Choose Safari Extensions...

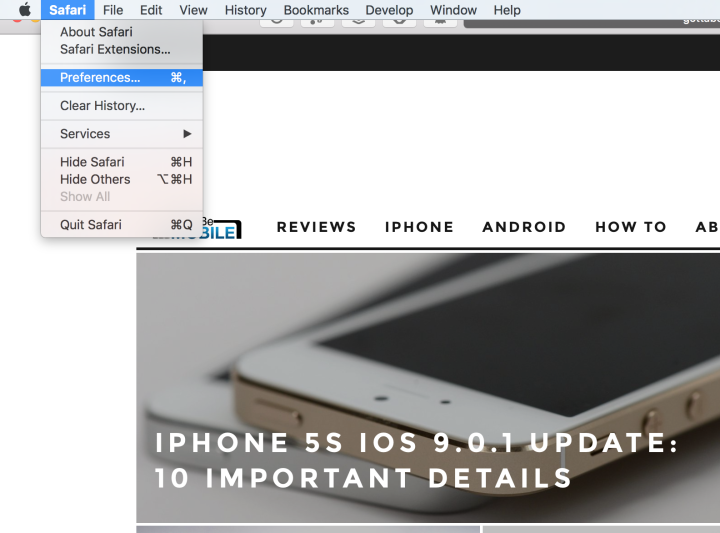(122, 49)
